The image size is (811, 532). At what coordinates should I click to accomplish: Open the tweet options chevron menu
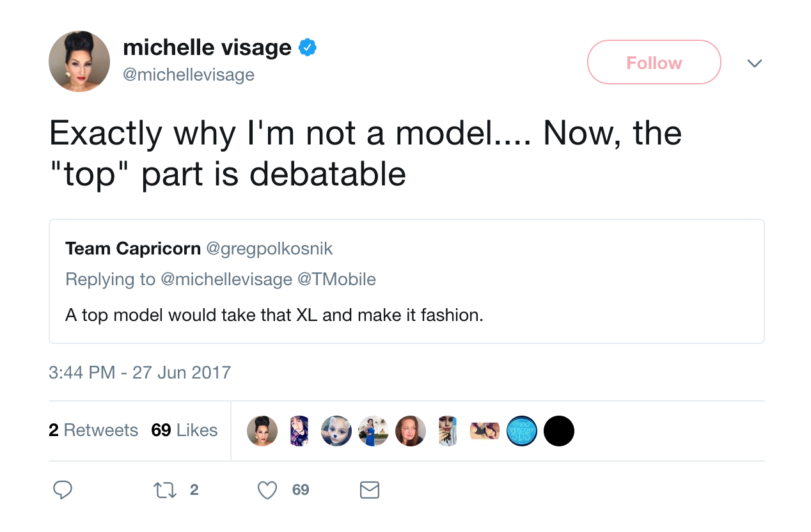[755, 63]
